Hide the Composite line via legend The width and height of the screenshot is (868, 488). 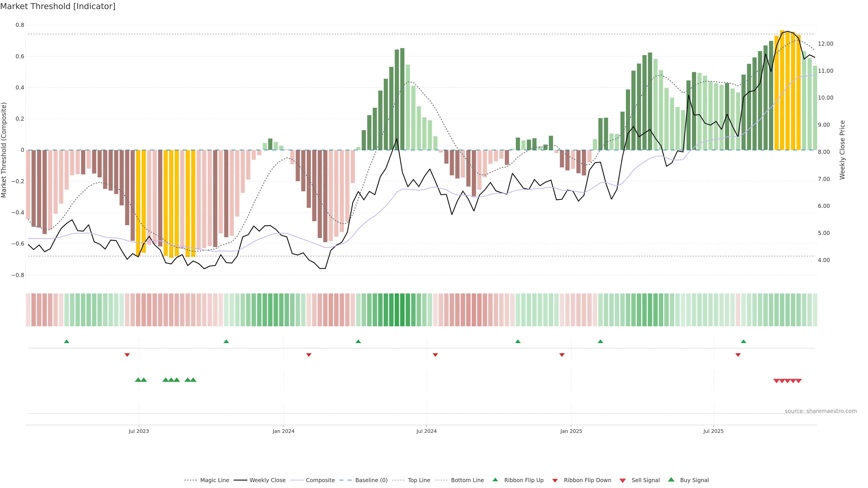[x=320, y=480]
